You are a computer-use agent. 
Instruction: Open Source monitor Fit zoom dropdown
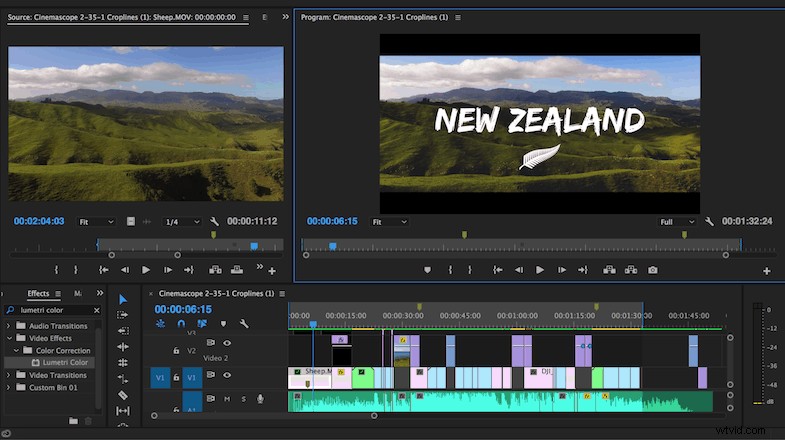pyautogui.click(x=96, y=222)
